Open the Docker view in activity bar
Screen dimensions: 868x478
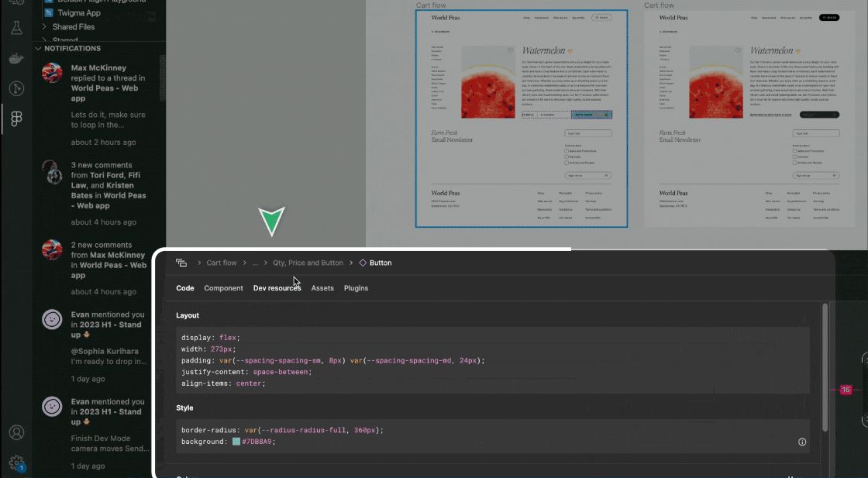pos(16,58)
